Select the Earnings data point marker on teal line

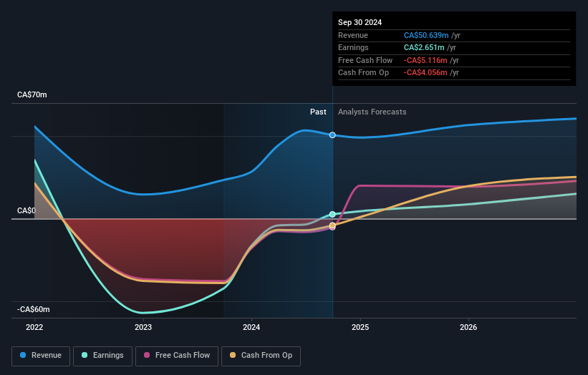[x=332, y=214]
